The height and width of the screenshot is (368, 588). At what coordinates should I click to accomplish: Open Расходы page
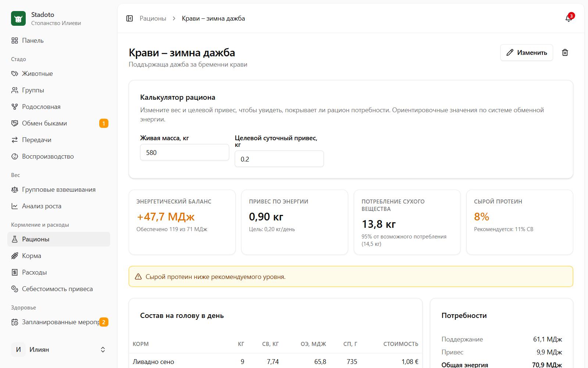pyautogui.click(x=59, y=272)
